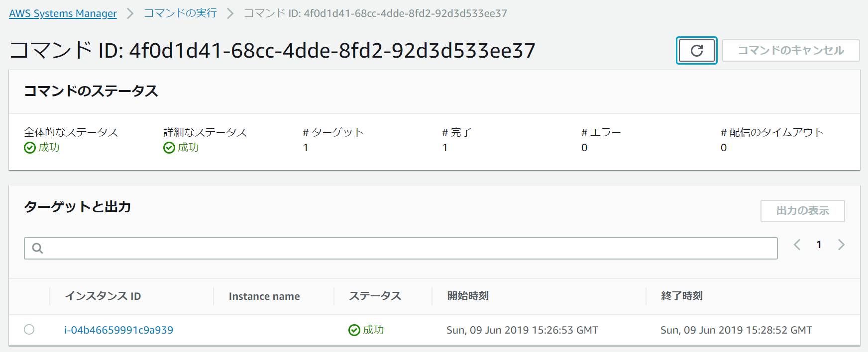Navigate to コマンドの実行 via breadcrumb
The width and height of the screenshot is (868, 352).
180,13
